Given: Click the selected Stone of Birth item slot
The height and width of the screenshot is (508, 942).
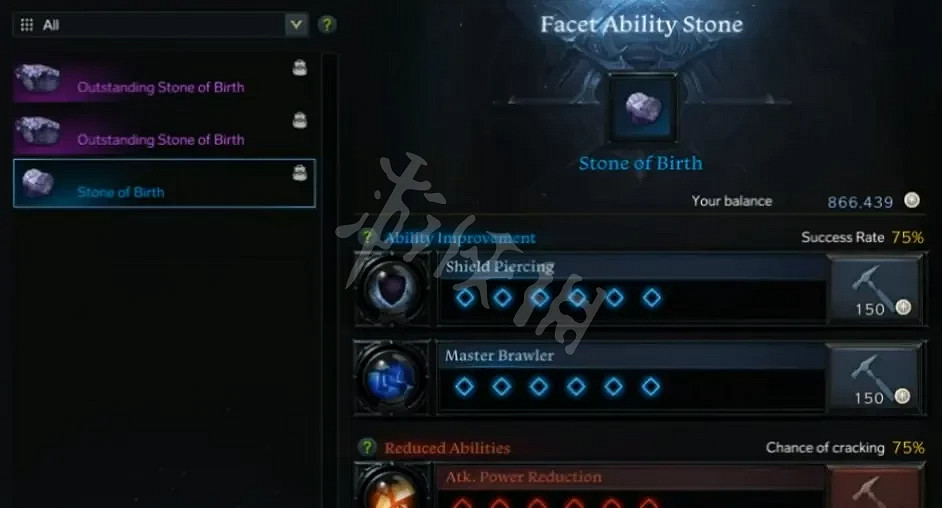Looking at the screenshot, I should click(x=642, y=109).
